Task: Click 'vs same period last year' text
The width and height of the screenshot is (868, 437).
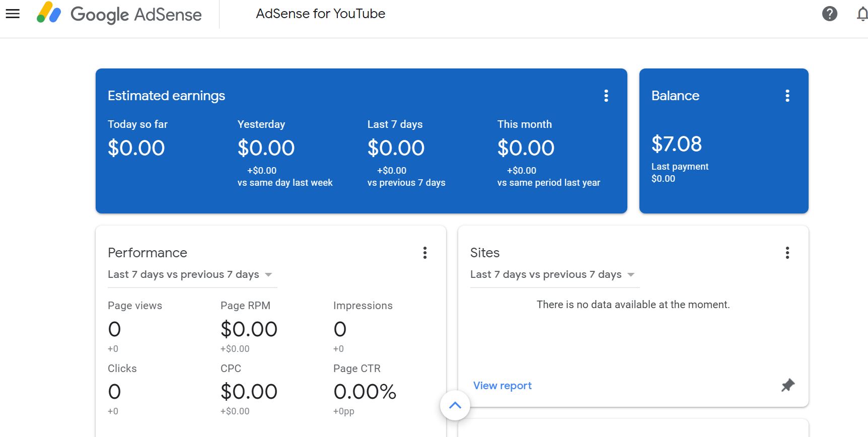Action: (549, 183)
